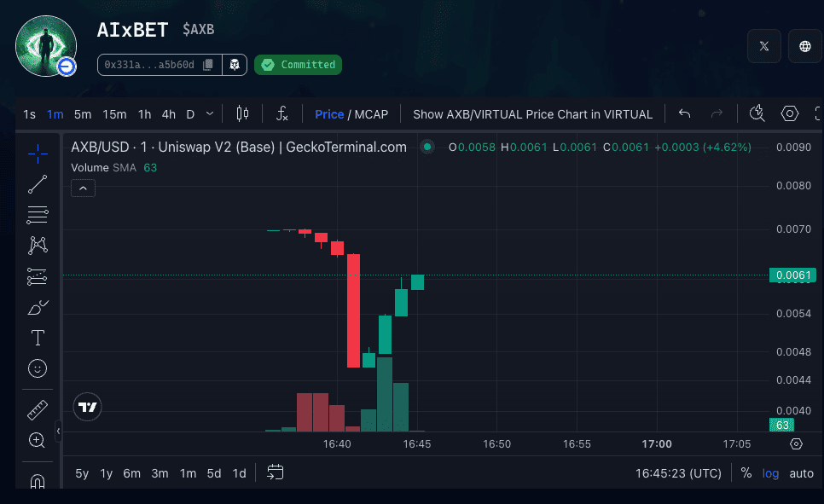Open the candlestick chart type selector
This screenshot has width=824, height=504.
click(x=243, y=114)
